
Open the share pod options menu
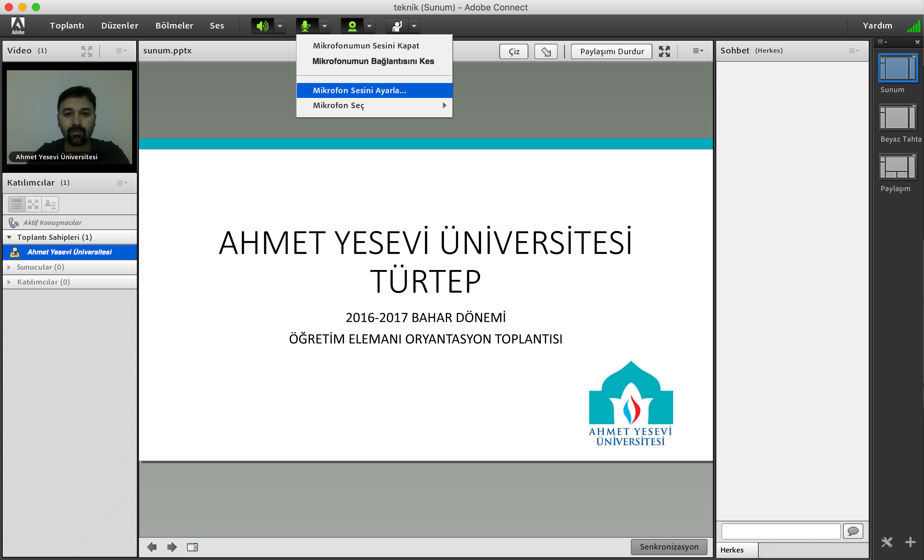point(698,51)
